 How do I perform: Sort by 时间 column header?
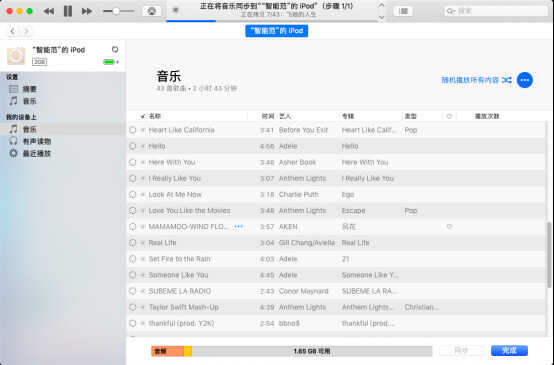pos(268,116)
